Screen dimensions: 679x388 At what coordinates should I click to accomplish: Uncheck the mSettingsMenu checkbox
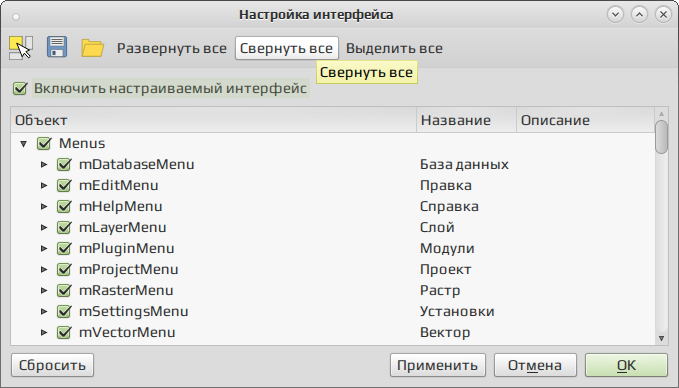[x=64, y=311]
